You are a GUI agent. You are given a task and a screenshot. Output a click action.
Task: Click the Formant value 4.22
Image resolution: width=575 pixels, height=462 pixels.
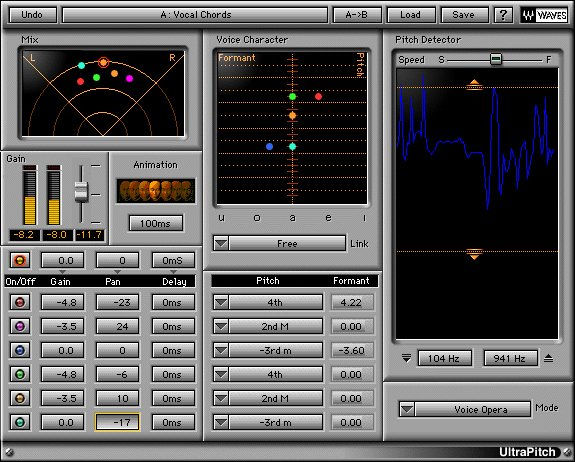352,302
